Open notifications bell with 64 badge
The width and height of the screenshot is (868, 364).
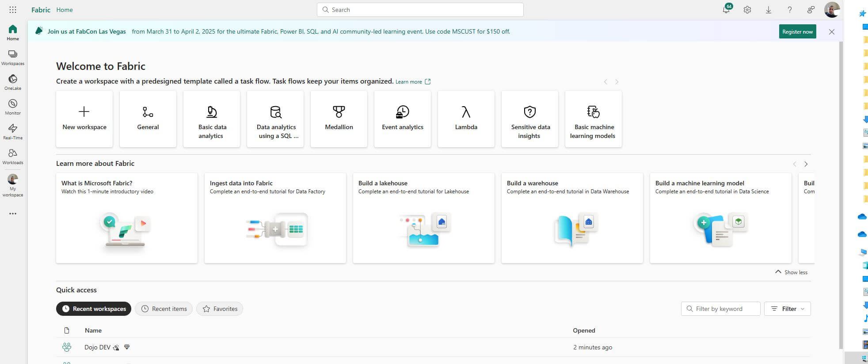click(726, 9)
